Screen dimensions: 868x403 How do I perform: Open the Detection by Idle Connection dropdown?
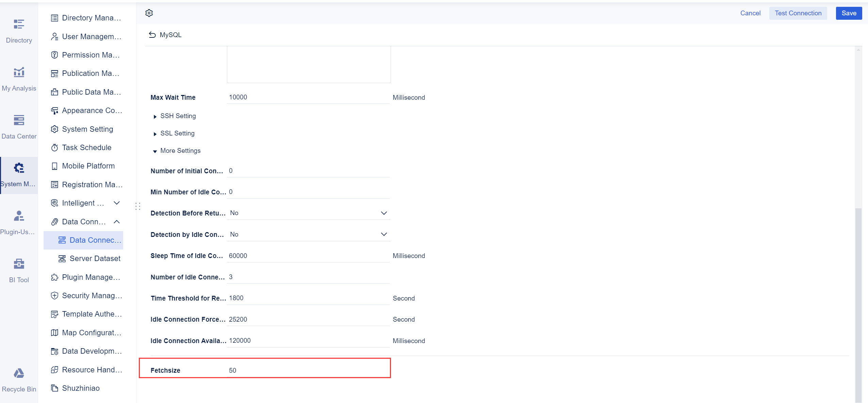point(383,234)
